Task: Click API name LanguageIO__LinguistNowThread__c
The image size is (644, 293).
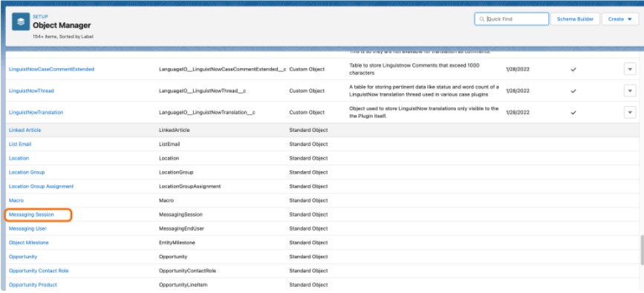Action: coord(203,90)
